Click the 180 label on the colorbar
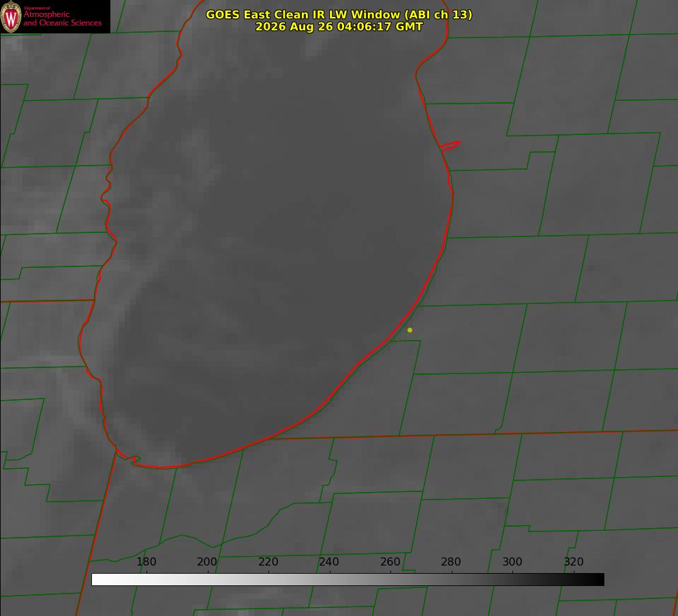This screenshot has width=678, height=616. pos(146,561)
